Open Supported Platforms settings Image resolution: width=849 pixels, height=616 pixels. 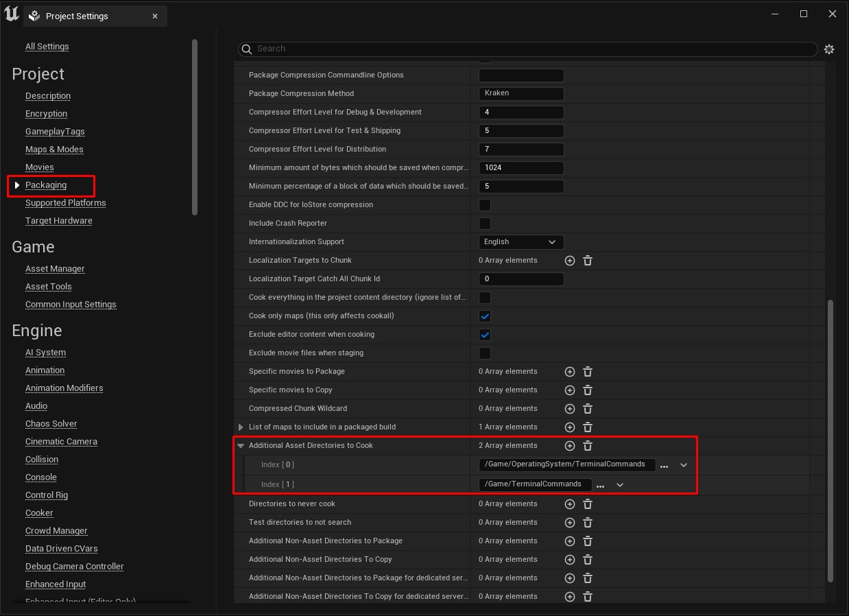[66, 203]
